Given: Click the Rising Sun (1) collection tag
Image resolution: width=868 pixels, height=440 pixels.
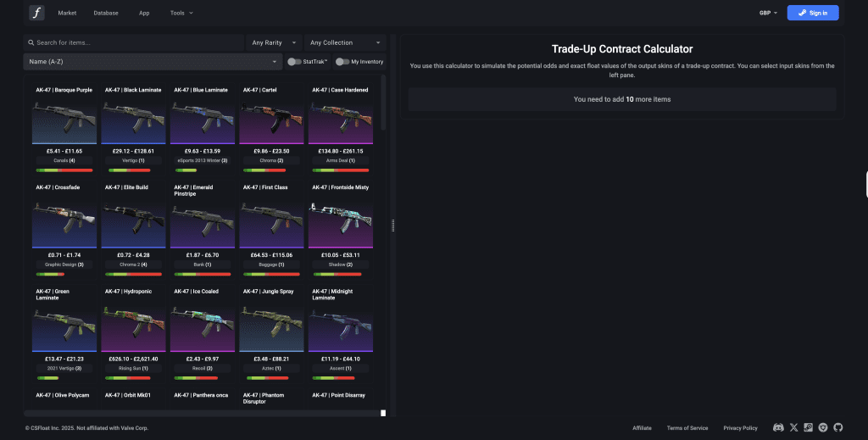Looking at the screenshot, I should click(133, 368).
